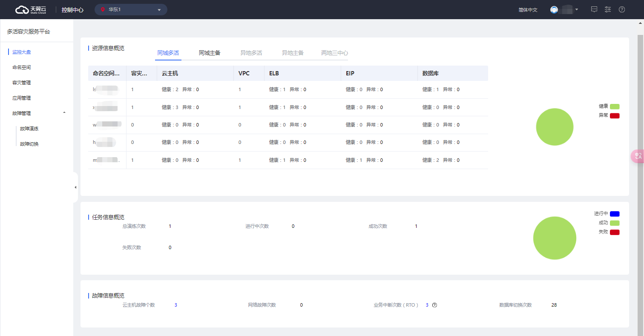Viewport: 644px width, 336px height.
Task: Click the VPC column header
Action: (249, 73)
